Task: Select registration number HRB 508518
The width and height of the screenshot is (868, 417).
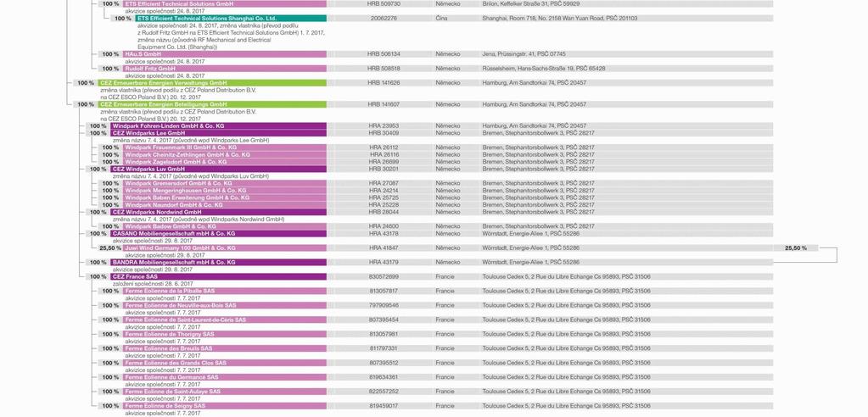Action: pos(384,69)
